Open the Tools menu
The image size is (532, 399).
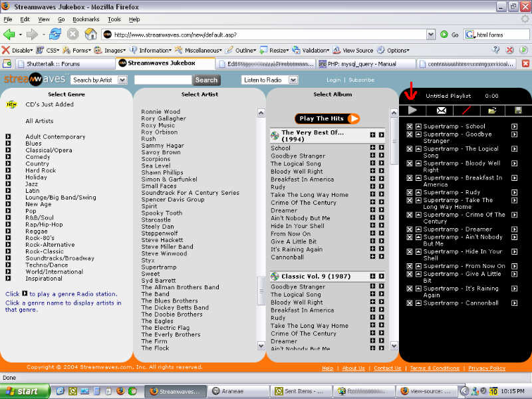point(114,19)
